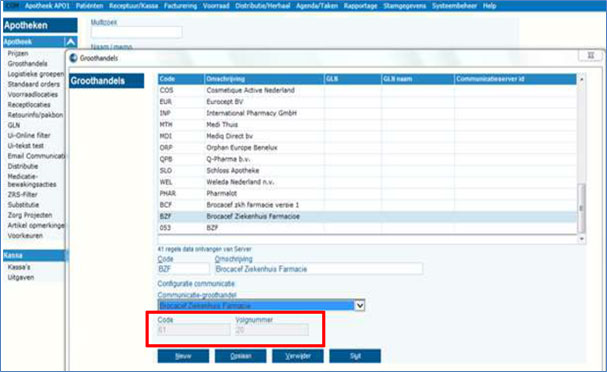The image size is (607, 372).
Task: Open the Voorraad menu
Action: click(x=216, y=6)
